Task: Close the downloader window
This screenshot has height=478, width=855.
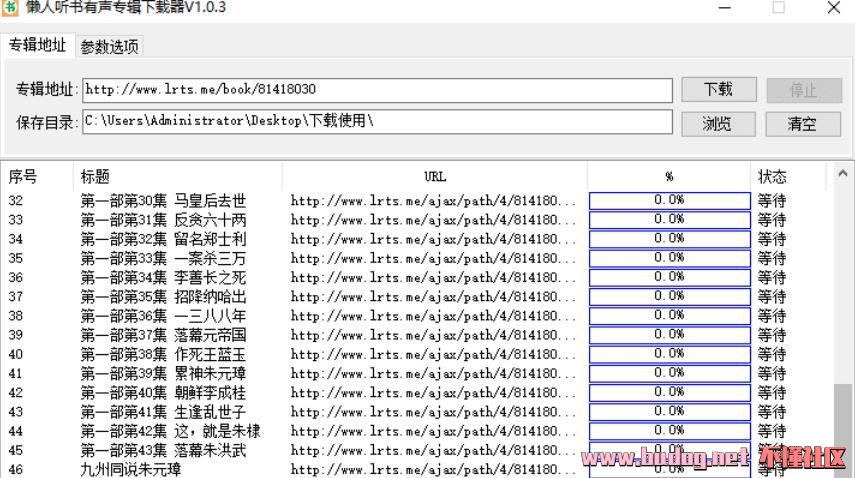Action: coord(832,8)
